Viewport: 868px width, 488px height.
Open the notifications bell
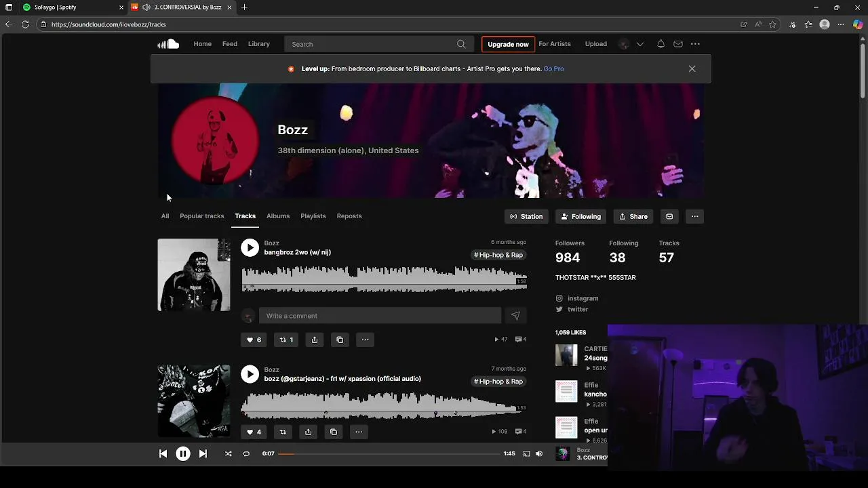pyautogui.click(x=660, y=44)
